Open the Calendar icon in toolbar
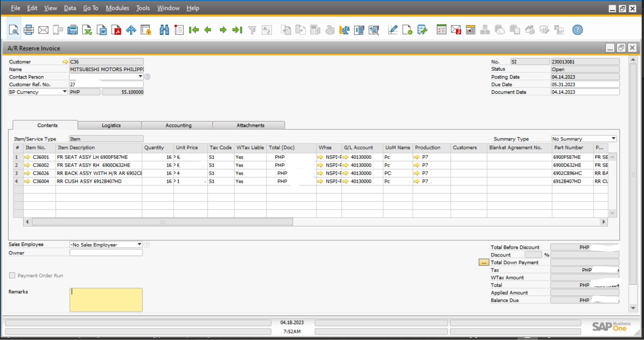Screen dimensions: 644x340 (471, 30)
